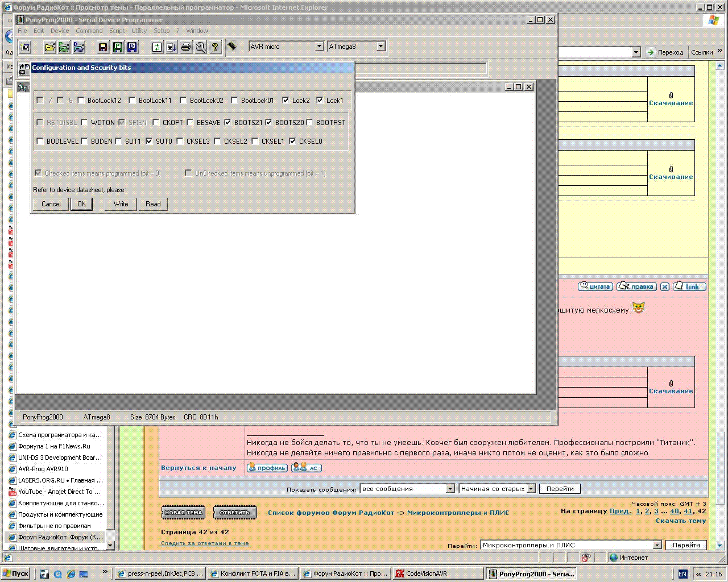
Task: Click the favorites panel vertical scrollbar
Action: click(x=111, y=483)
